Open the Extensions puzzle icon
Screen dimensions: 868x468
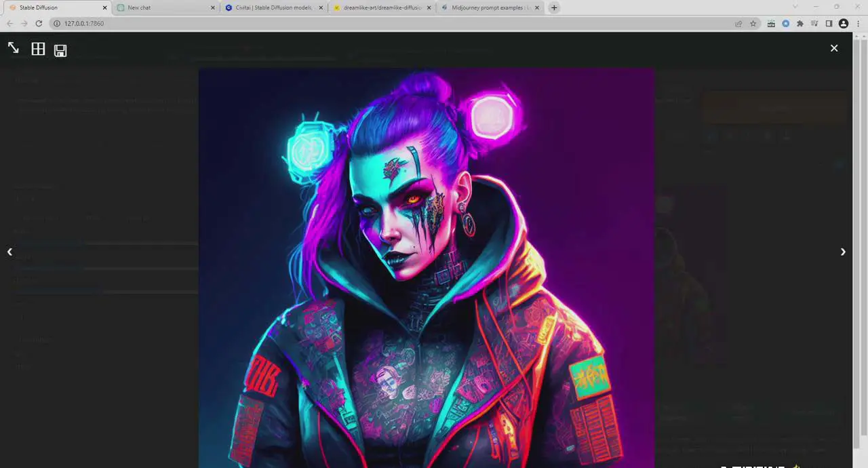coord(800,24)
